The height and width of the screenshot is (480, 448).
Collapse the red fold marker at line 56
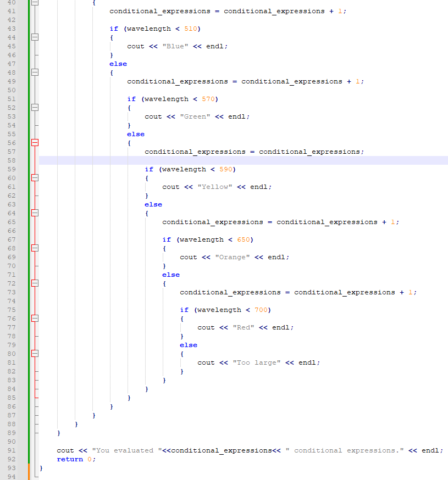pyautogui.click(x=35, y=143)
